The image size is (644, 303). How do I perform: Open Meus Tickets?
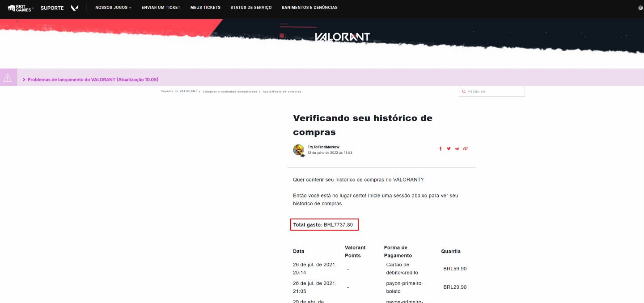205,8
